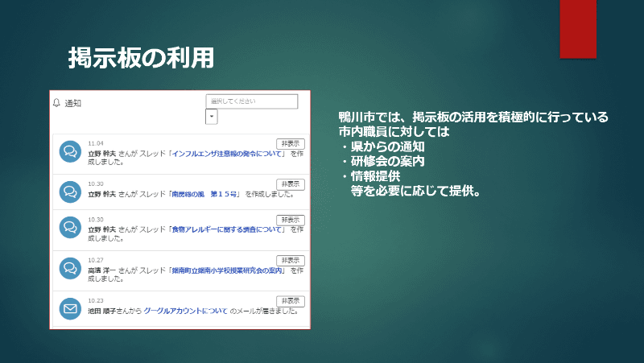The image size is (644, 363).
Task: Click the 通知 heading text
Action: pos(73,104)
